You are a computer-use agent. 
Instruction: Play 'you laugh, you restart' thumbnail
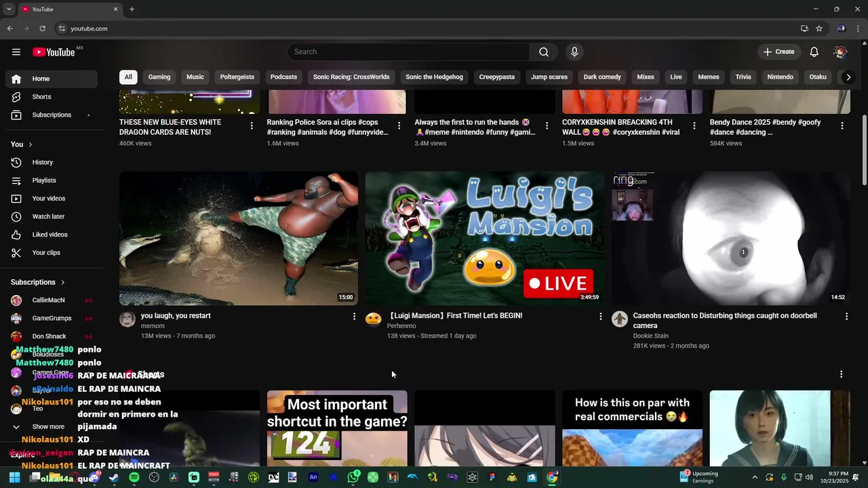[239, 239]
